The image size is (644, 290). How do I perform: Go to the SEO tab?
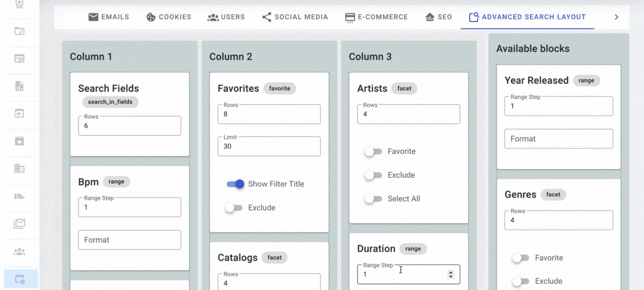pos(438,17)
